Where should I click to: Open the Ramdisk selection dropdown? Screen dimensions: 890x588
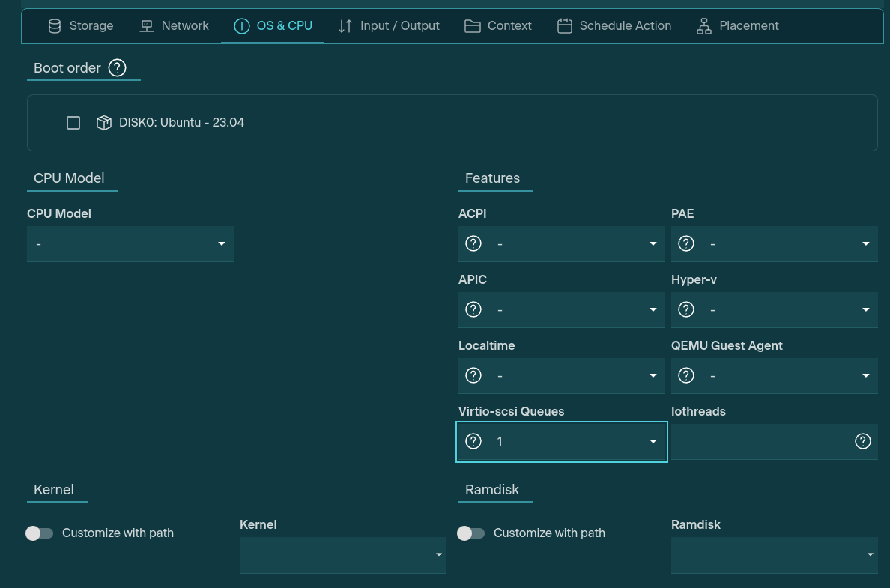point(774,555)
